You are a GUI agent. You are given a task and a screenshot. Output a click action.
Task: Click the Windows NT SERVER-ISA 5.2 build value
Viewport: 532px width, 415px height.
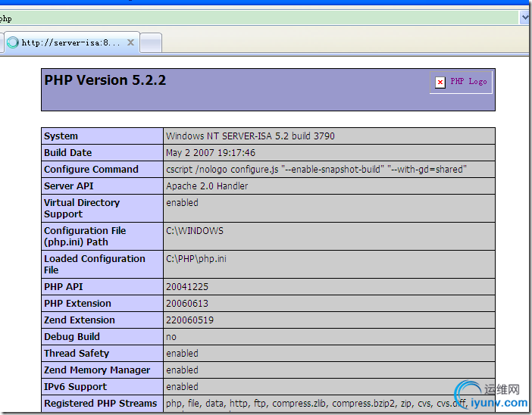point(250,136)
